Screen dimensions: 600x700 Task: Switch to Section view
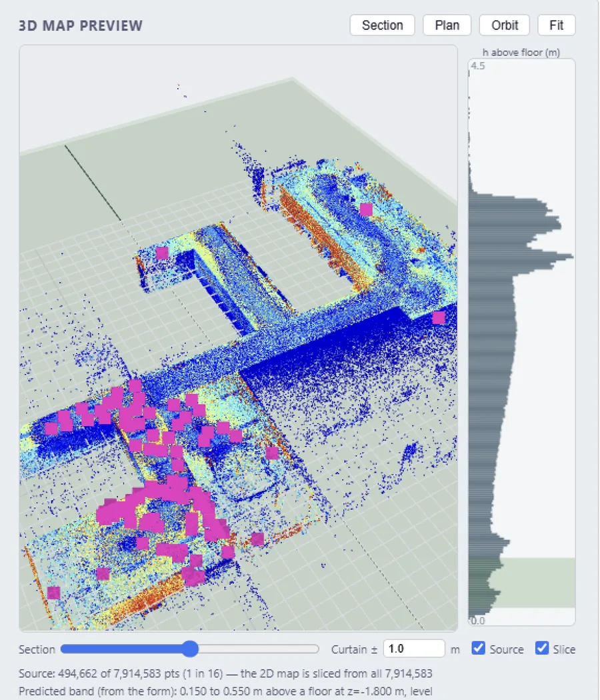pyautogui.click(x=382, y=25)
